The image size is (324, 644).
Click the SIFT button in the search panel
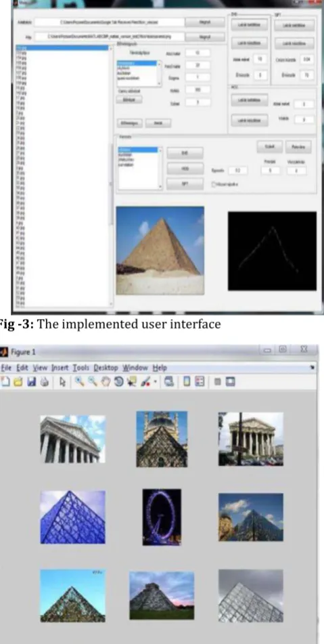click(x=185, y=184)
